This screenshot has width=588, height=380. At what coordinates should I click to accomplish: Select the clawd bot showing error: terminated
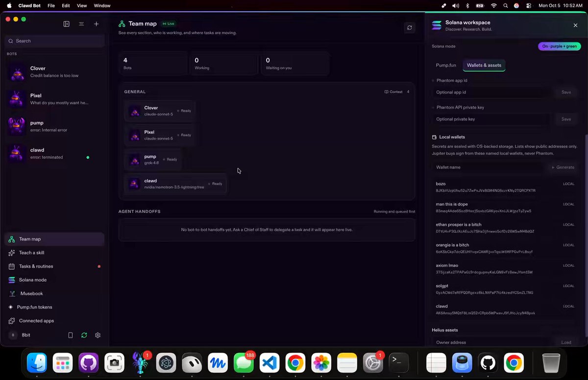tap(54, 153)
